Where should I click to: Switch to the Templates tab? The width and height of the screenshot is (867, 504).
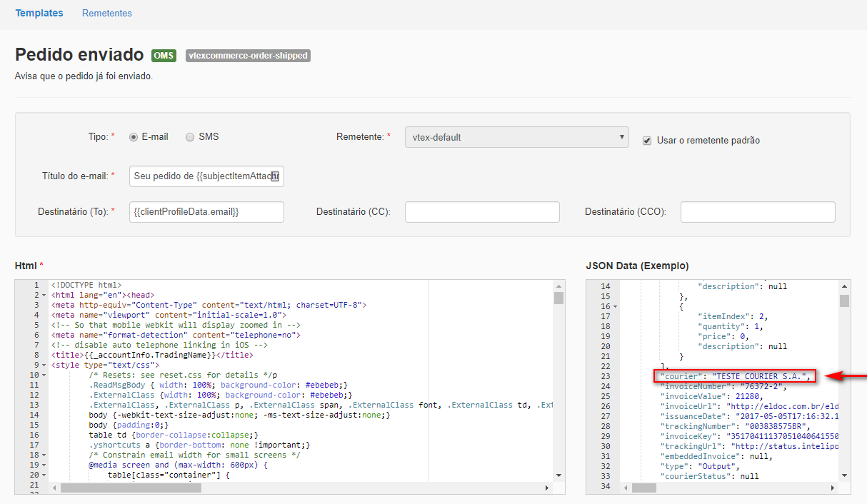tap(39, 13)
